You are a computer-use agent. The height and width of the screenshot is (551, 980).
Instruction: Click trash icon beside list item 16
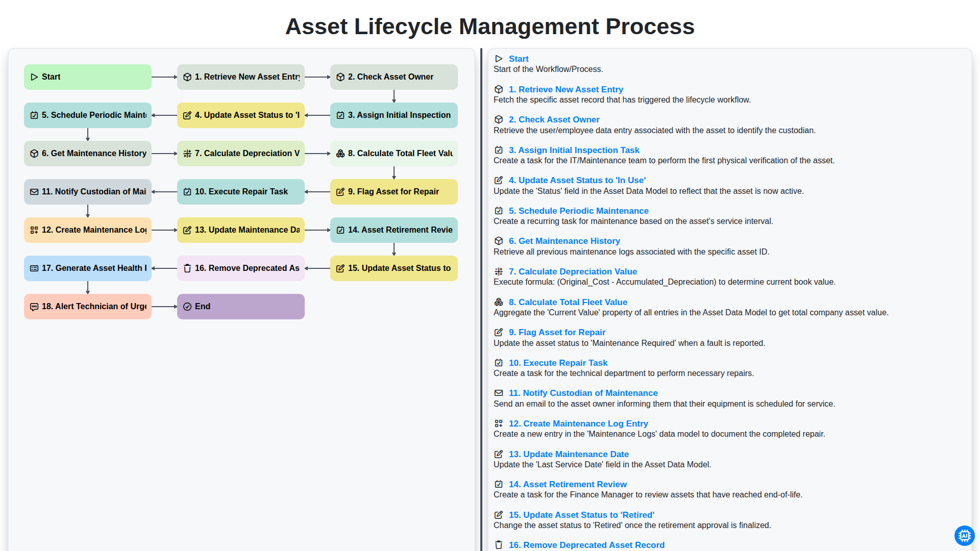(499, 545)
